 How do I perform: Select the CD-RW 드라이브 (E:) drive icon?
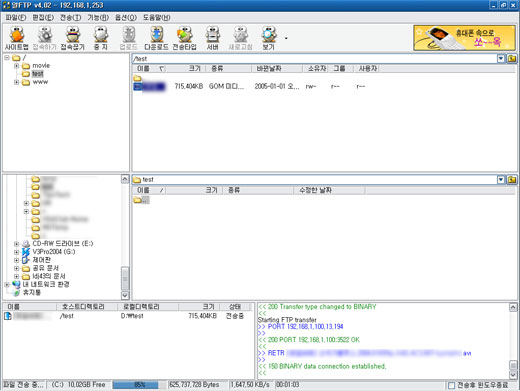point(26,244)
